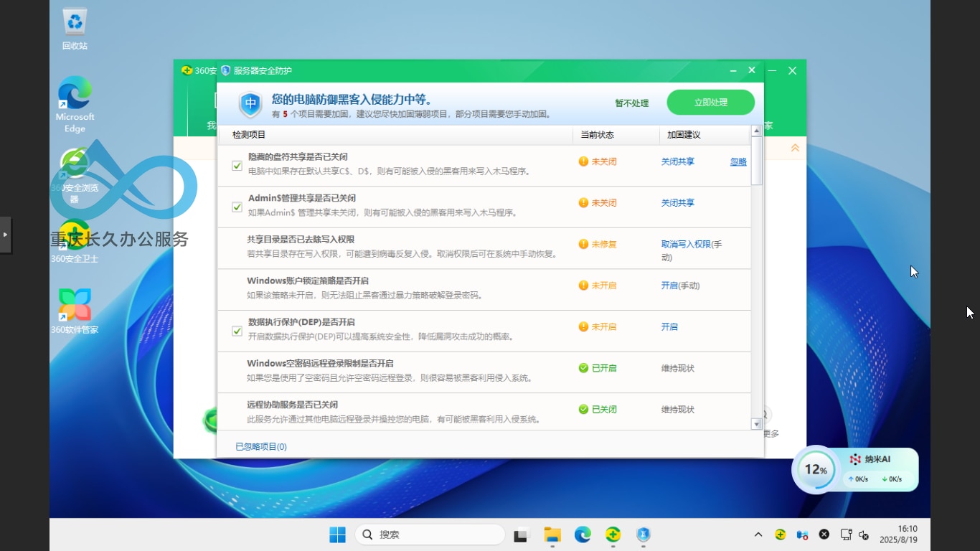Click 忽略 link for hidden drive sharing
The width and height of the screenshot is (980, 551).
tap(738, 162)
